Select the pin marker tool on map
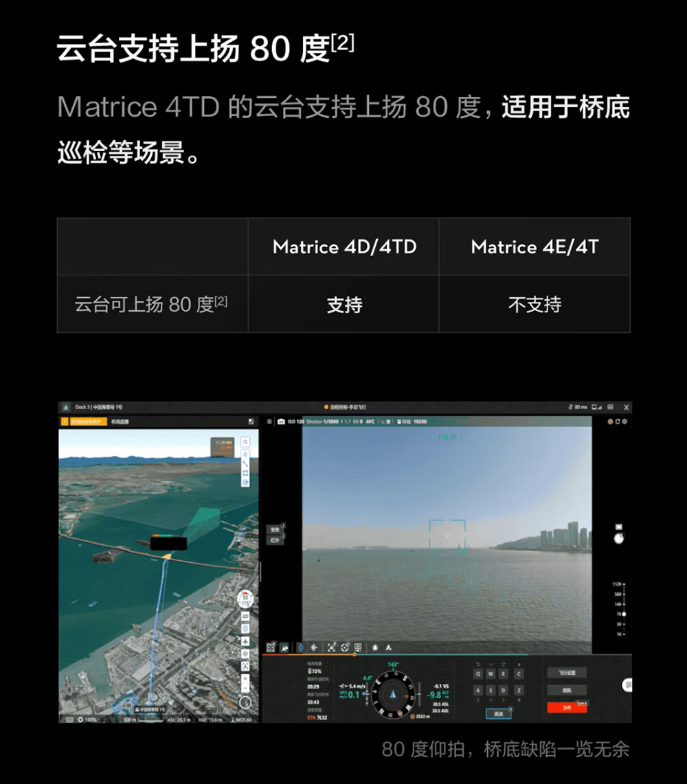 tap(245, 454)
